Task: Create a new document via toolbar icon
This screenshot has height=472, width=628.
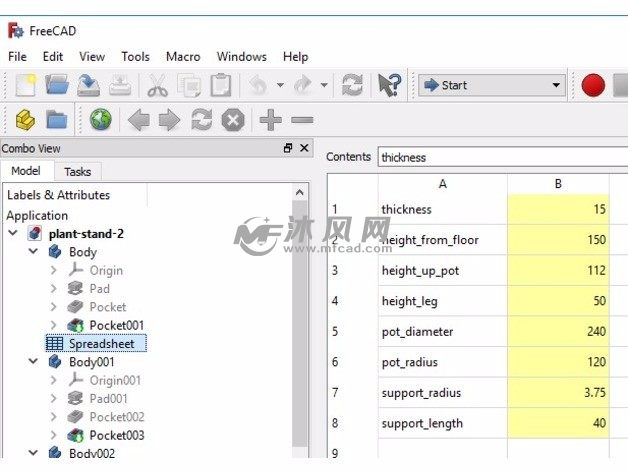Action: coord(25,86)
